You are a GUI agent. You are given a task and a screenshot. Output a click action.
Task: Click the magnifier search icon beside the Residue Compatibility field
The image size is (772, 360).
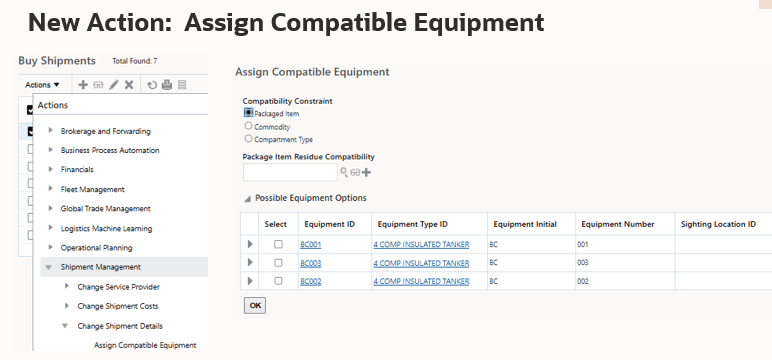[344, 172]
